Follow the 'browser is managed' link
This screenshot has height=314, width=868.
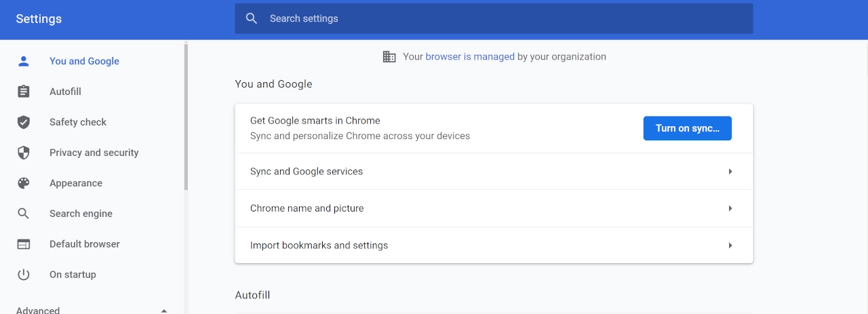click(x=470, y=57)
